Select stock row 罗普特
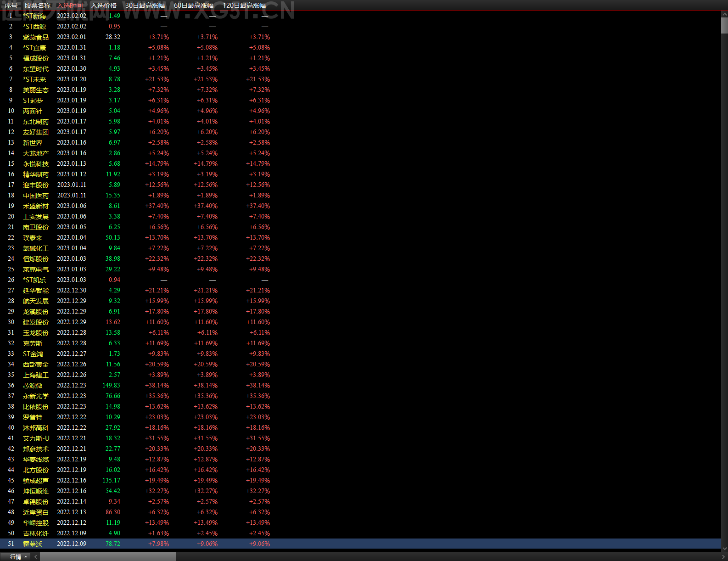Image resolution: width=728 pixels, height=561 pixels. click(360, 417)
